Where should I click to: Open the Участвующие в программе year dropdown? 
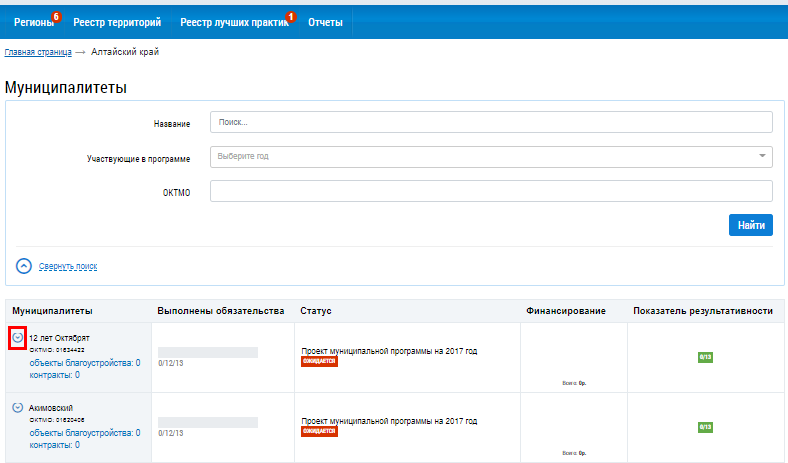[491, 156]
